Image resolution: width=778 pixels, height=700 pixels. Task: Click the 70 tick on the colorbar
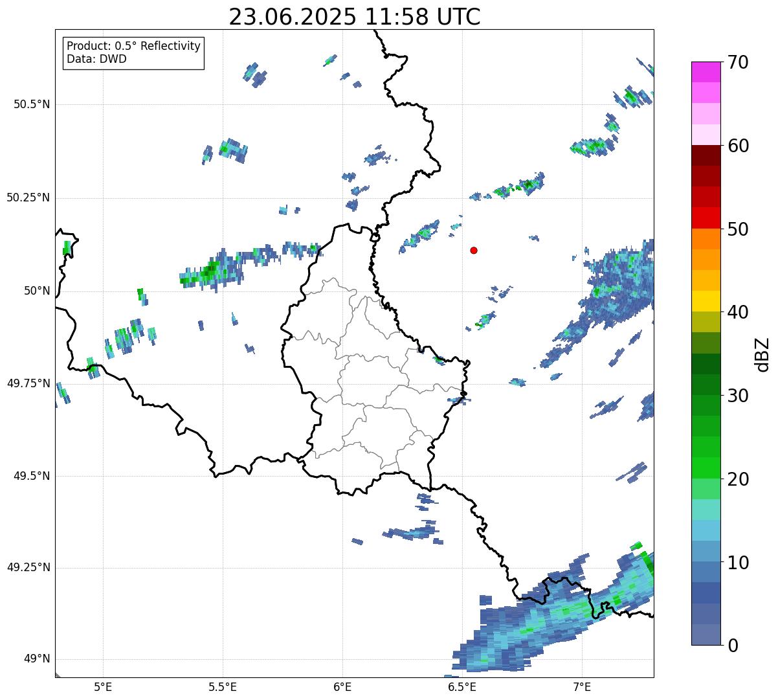click(x=738, y=62)
